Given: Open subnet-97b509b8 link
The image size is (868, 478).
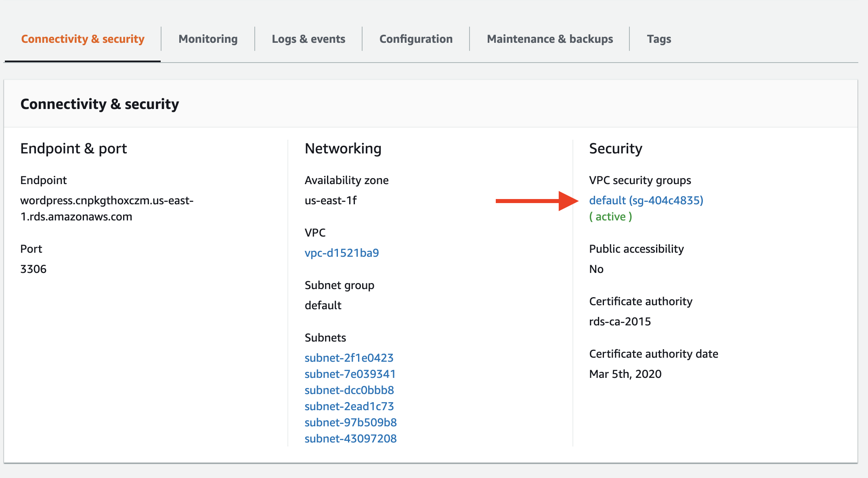Looking at the screenshot, I should coord(350,422).
